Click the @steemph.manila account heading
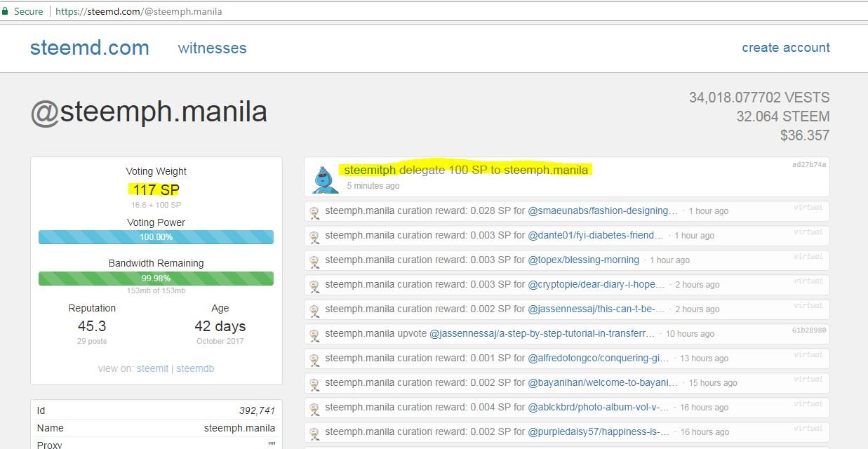This screenshot has width=868, height=449. click(149, 112)
